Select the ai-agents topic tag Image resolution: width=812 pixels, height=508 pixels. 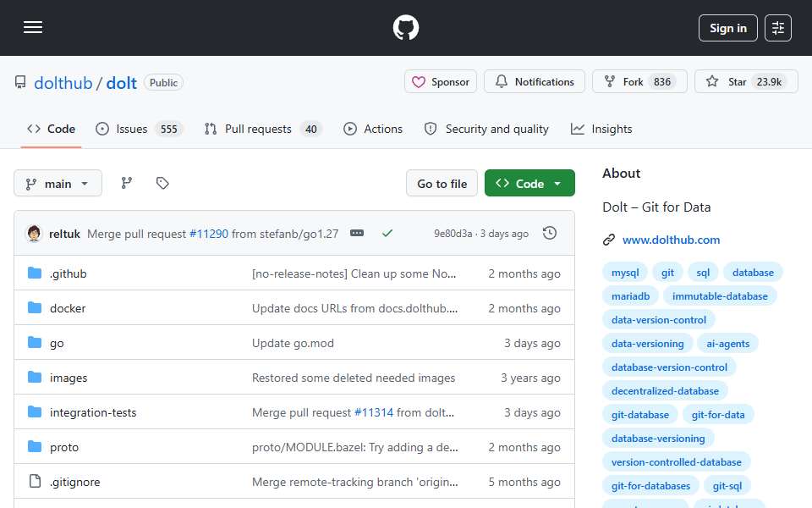coord(727,344)
